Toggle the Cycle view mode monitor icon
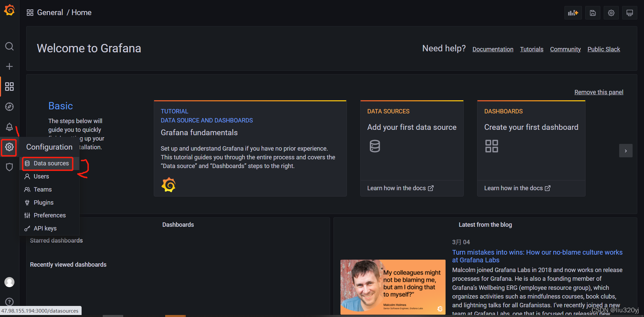This screenshot has width=644, height=317. [630, 13]
